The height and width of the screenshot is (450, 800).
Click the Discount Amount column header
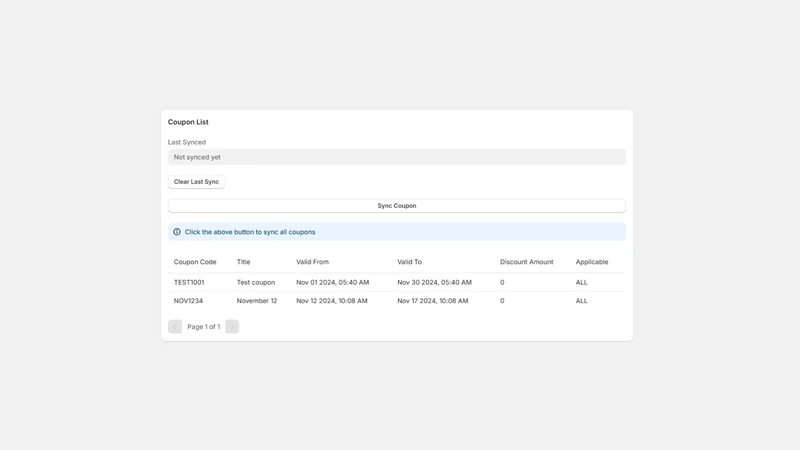point(527,262)
